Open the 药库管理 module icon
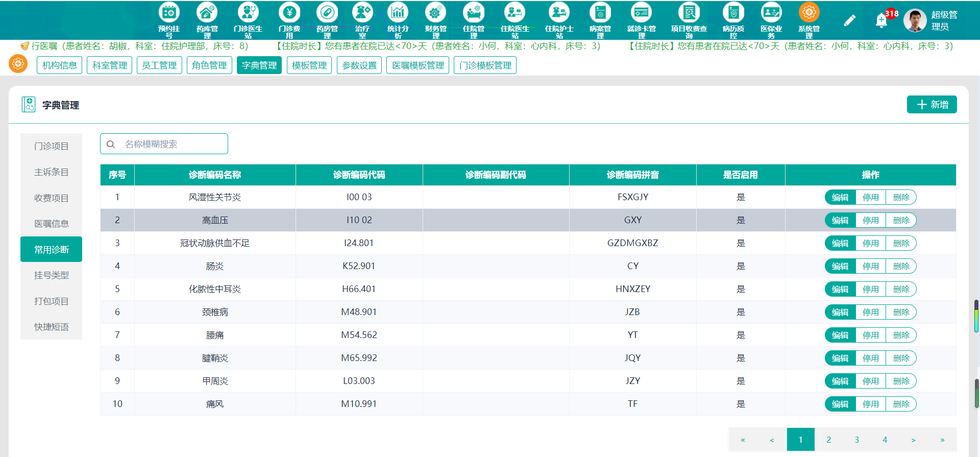Image resolution: width=980 pixels, height=457 pixels. 207,12
